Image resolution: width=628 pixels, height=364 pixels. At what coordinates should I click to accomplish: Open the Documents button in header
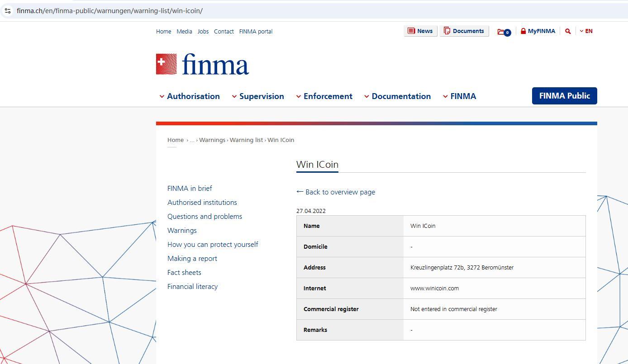pyautogui.click(x=464, y=31)
